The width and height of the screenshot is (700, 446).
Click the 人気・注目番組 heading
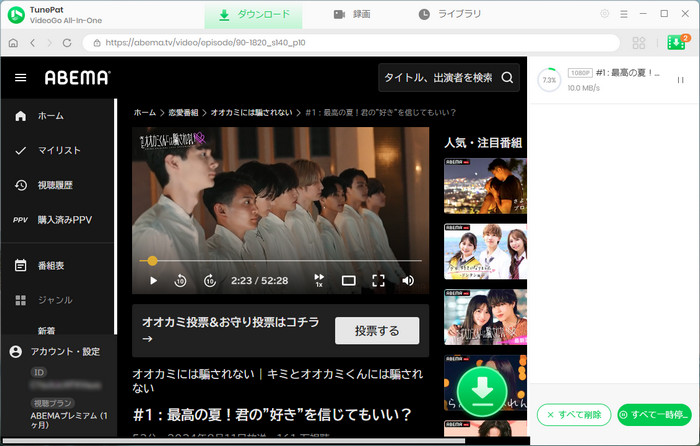[483, 143]
